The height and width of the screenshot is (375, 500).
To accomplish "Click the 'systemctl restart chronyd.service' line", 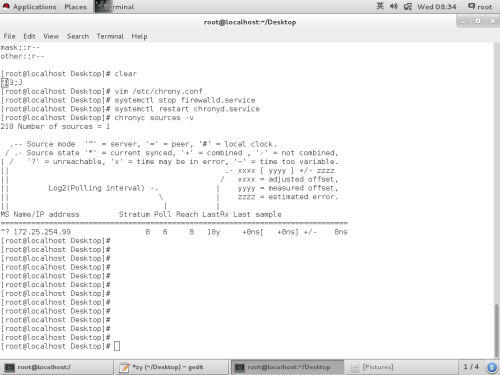I will click(x=187, y=109).
